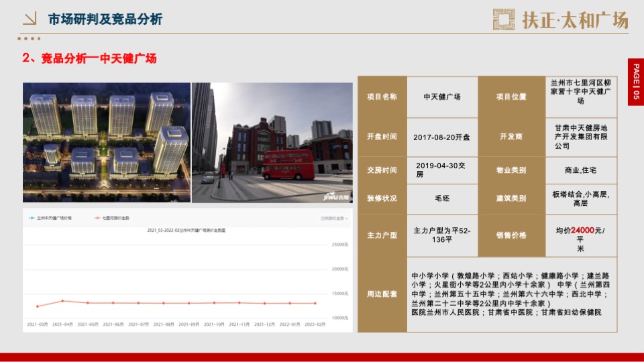Click the 2021-06月 x-axis label
644x362 pixels.
(113, 324)
